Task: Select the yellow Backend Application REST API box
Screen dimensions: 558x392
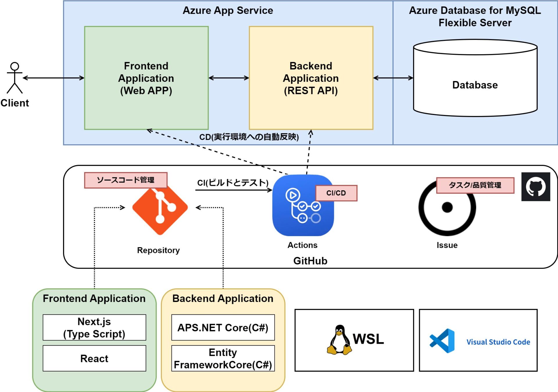Action: click(x=311, y=78)
